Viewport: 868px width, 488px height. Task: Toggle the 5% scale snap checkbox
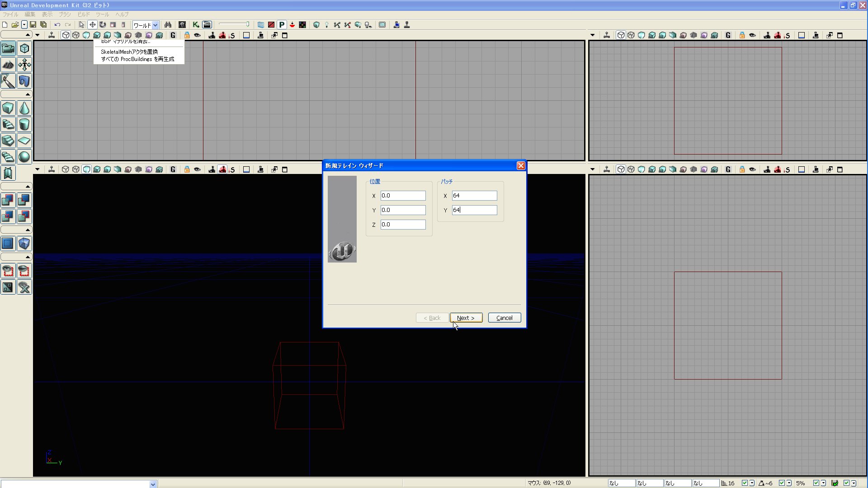pos(816,483)
